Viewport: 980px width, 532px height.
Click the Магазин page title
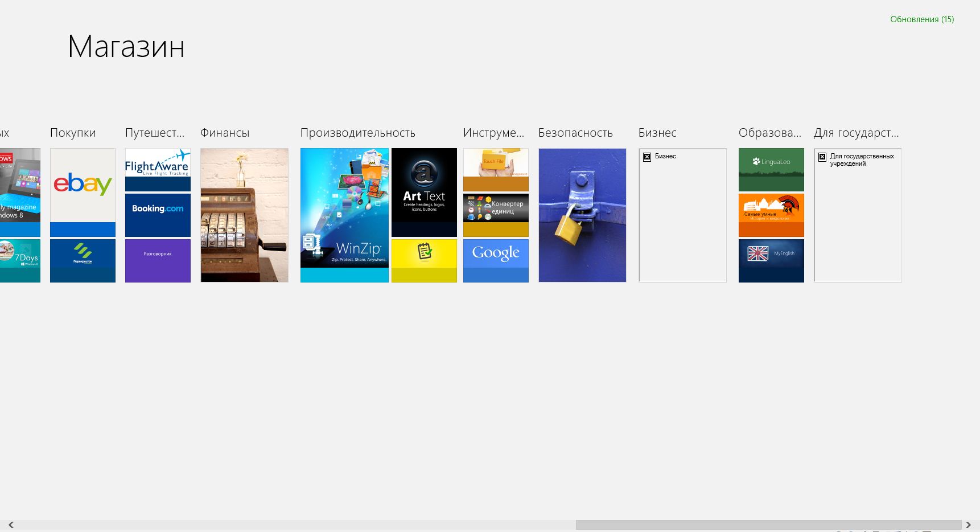coord(126,46)
